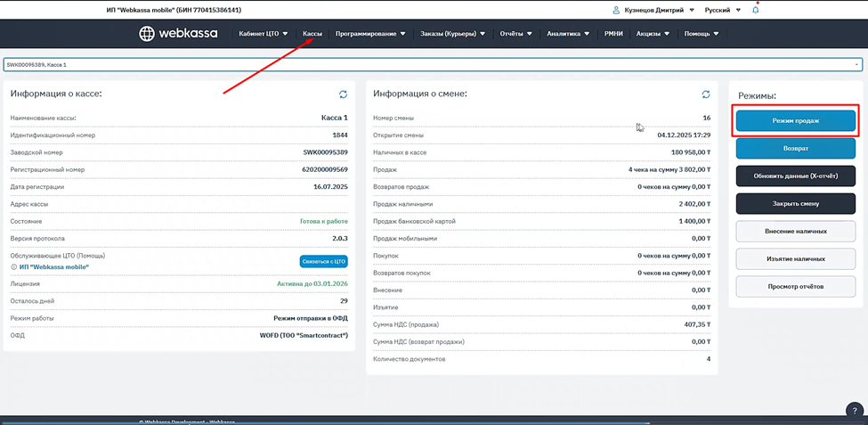Click the Готова к работе status text
The image size is (868, 425).
(x=324, y=221)
